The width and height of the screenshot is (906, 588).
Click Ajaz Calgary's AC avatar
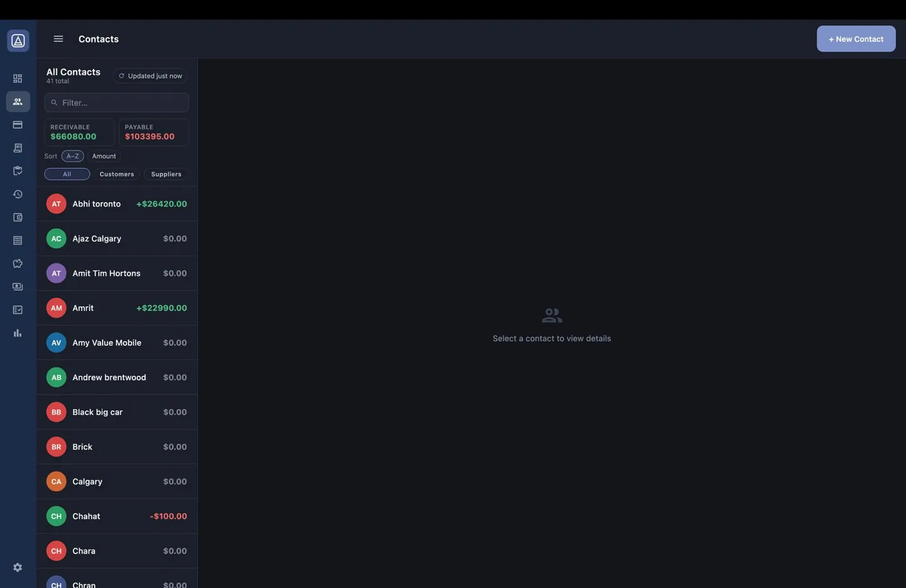[x=56, y=238]
